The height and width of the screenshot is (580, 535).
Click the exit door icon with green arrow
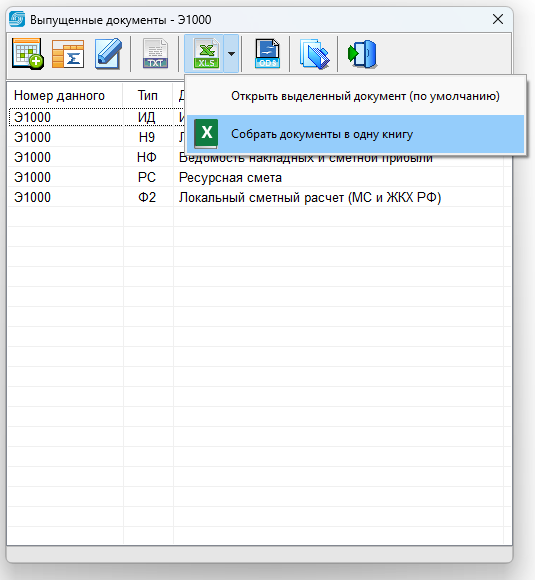(x=362, y=54)
